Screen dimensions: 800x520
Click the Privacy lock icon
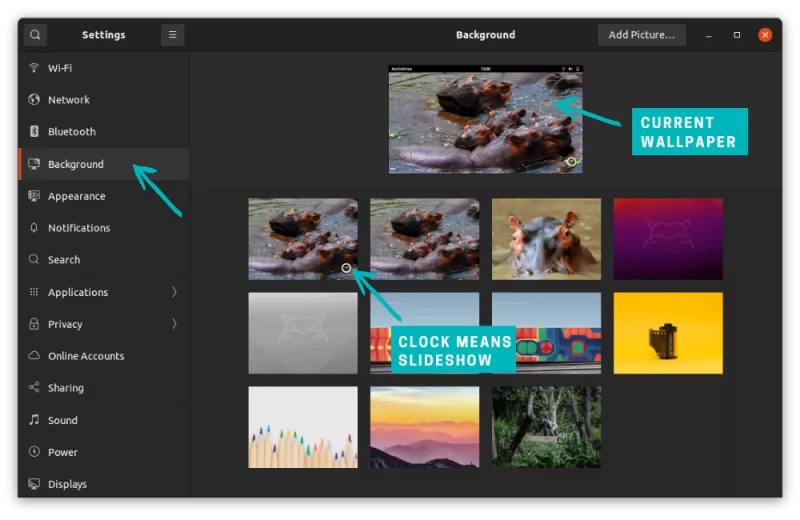pos(34,324)
